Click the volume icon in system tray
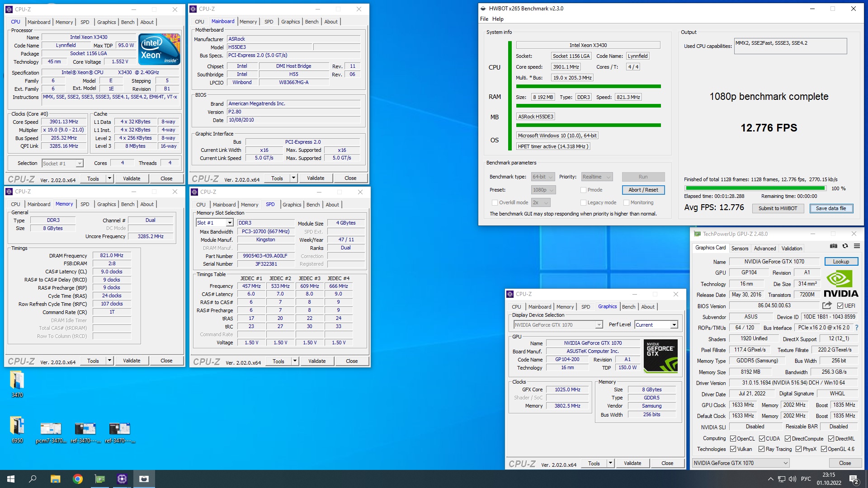The height and width of the screenshot is (488, 868). click(x=792, y=479)
